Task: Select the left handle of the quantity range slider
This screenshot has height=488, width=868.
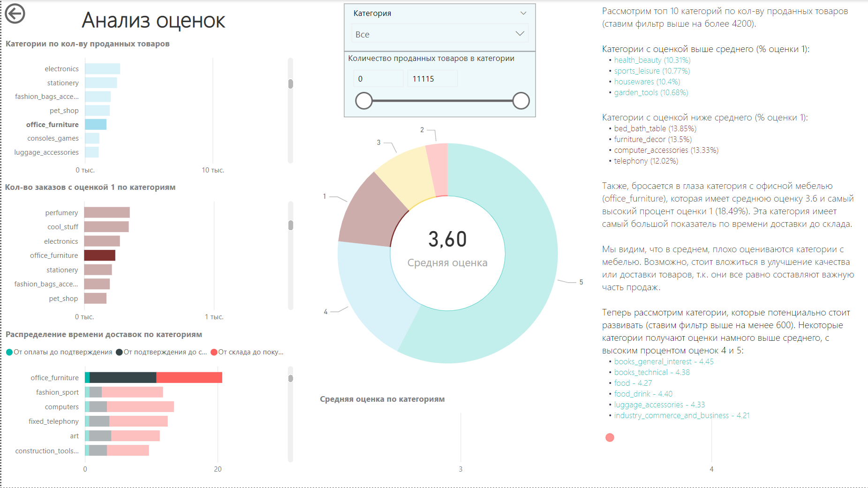Action: coord(363,101)
